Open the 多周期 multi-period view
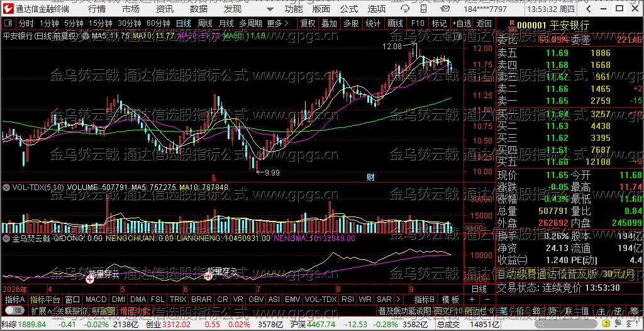This screenshot has width=644, height=331. point(251,23)
